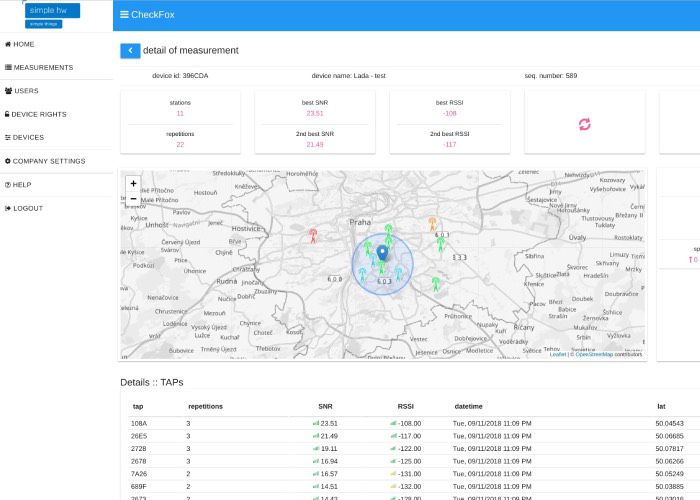Open the OpenStreetMap contributors link
Screen dimensions: 700x500
594,354
